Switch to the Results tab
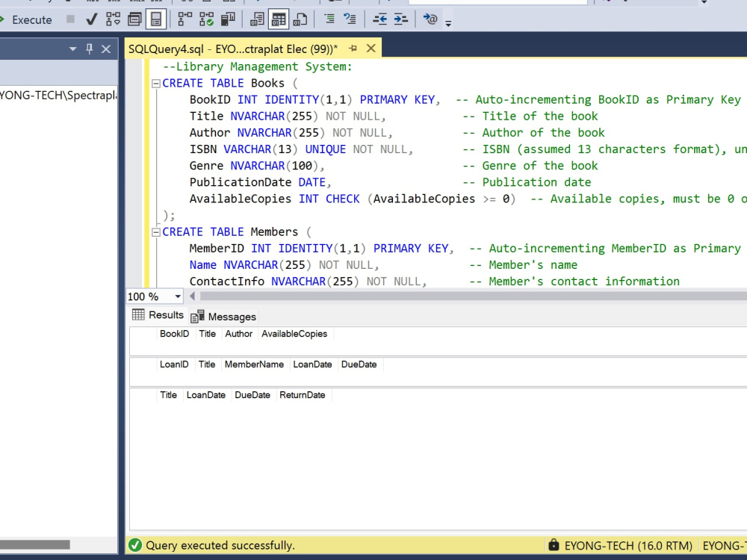 coord(158,315)
